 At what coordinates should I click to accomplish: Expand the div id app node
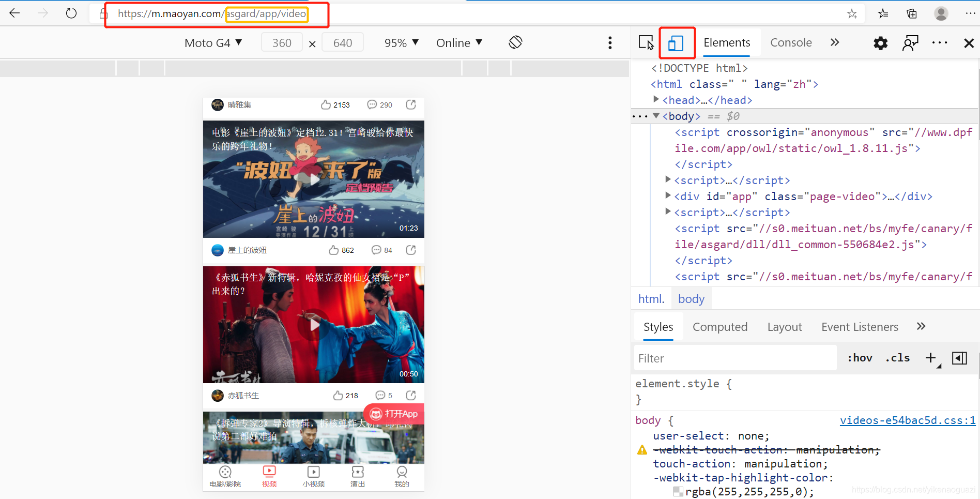tap(668, 195)
